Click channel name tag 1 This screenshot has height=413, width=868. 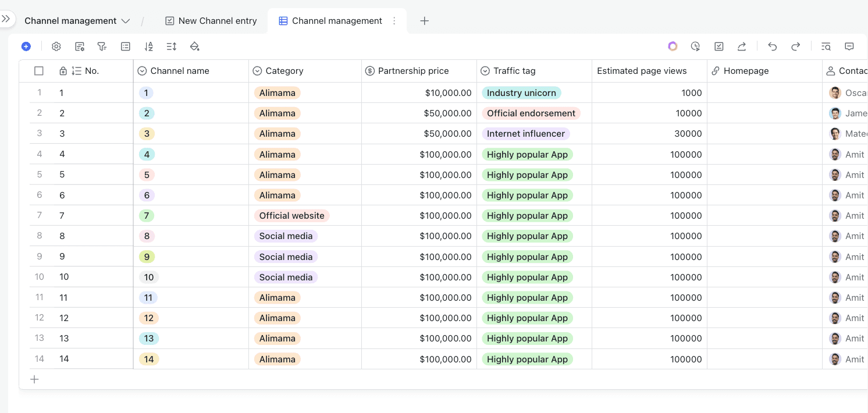point(146,93)
